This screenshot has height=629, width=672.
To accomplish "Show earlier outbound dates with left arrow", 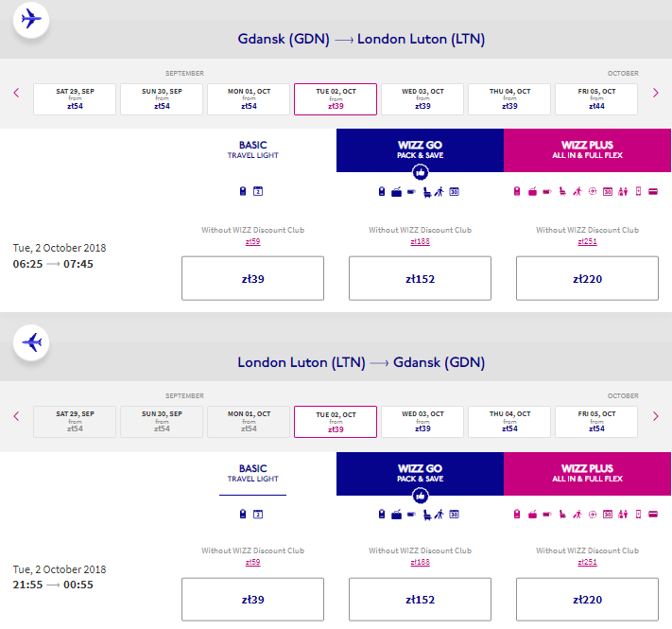I will (16, 93).
